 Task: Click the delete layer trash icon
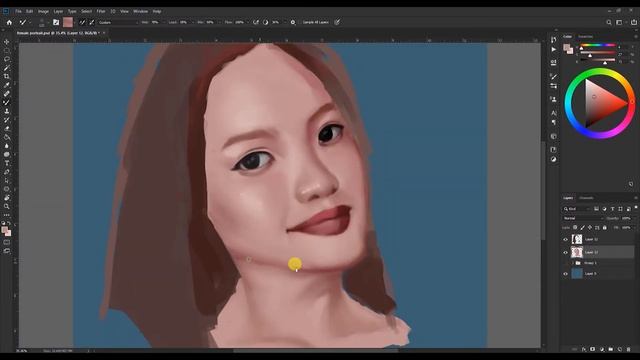point(629,349)
